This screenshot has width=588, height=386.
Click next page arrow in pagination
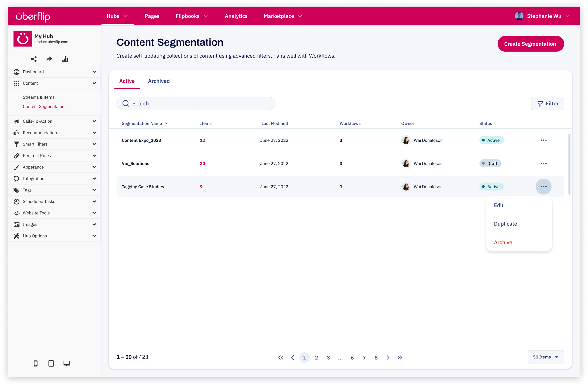[x=388, y=357]
